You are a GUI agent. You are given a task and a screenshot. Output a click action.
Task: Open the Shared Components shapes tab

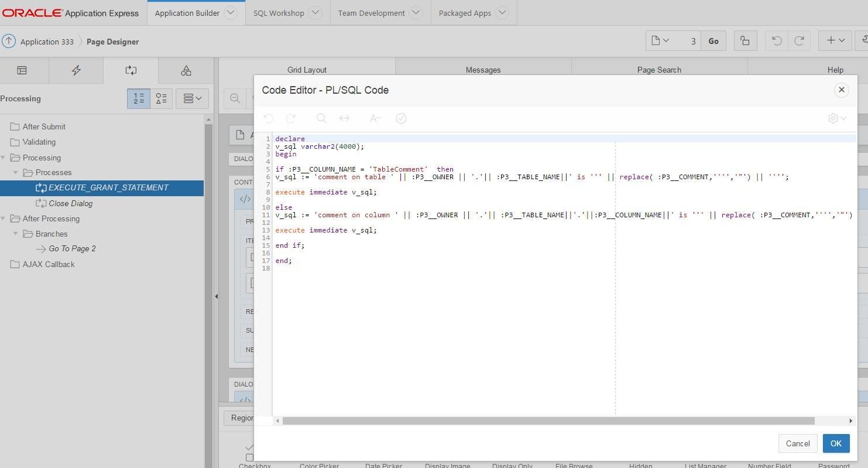(186, 70)
